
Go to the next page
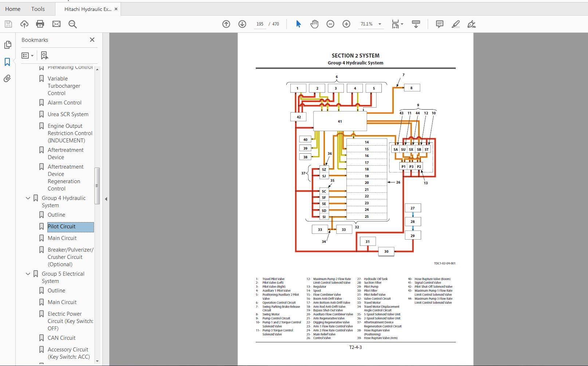(x=242, y=24)
